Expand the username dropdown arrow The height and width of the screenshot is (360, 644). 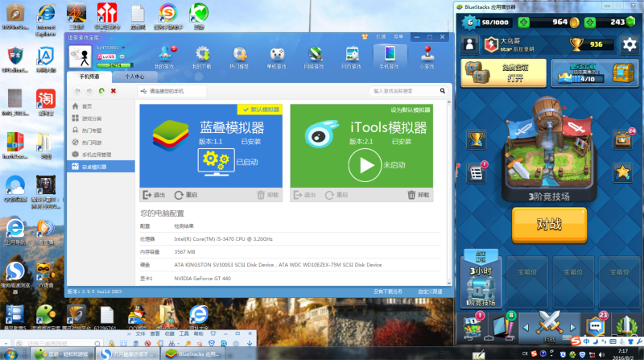coord(123,48)
